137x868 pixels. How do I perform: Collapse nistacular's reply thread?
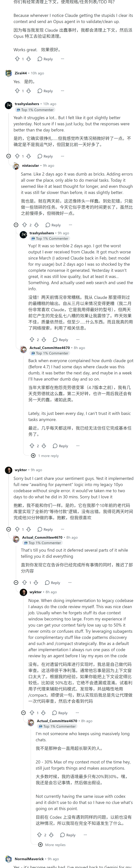pos(16,225)
